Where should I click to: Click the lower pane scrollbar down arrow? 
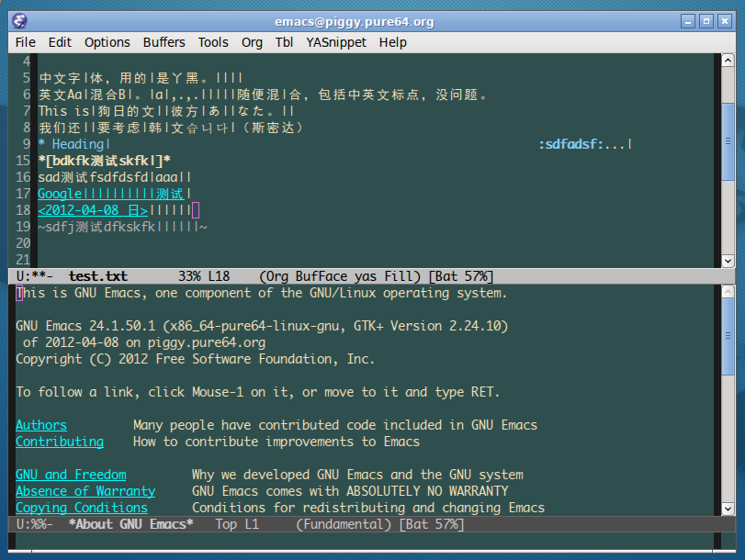(728, 509)
